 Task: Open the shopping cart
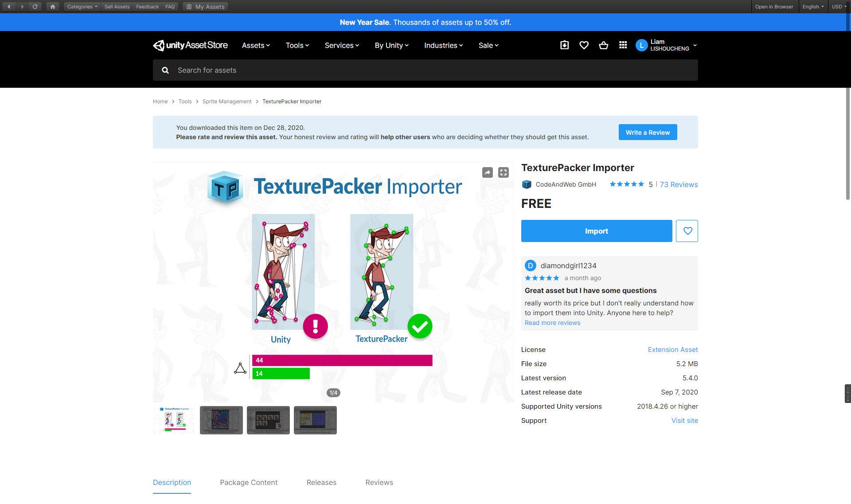[x=603, y=45]
